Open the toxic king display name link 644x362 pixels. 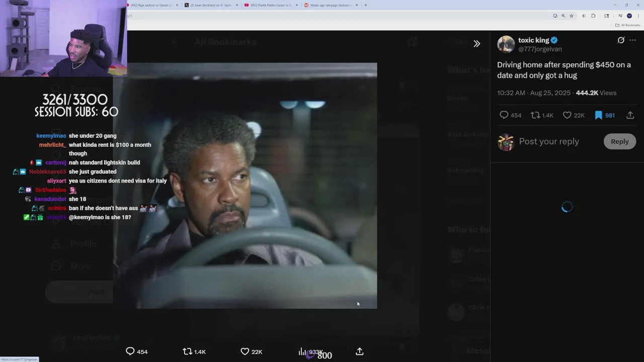(x=533, y=40)
